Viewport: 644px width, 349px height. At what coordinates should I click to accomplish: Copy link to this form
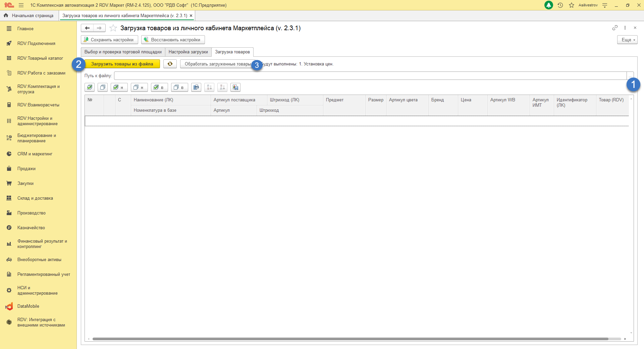tap(615, 28)
